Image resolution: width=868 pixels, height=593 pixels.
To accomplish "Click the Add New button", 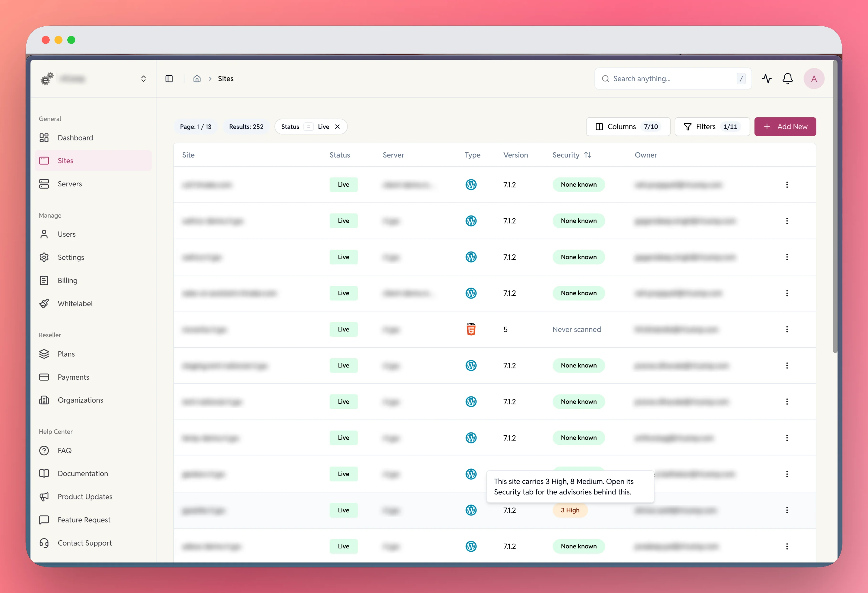I will point(785,126).
